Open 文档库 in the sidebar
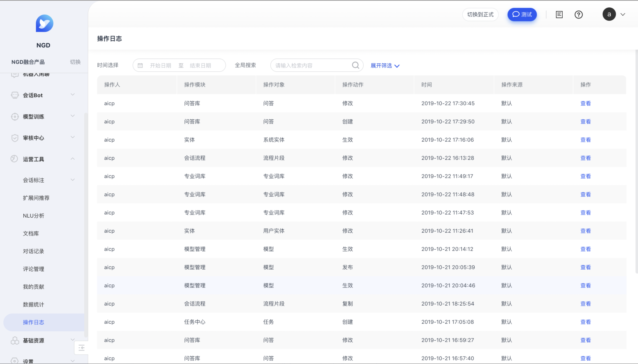This screenshot has height=364, width=638. point(31,234)
